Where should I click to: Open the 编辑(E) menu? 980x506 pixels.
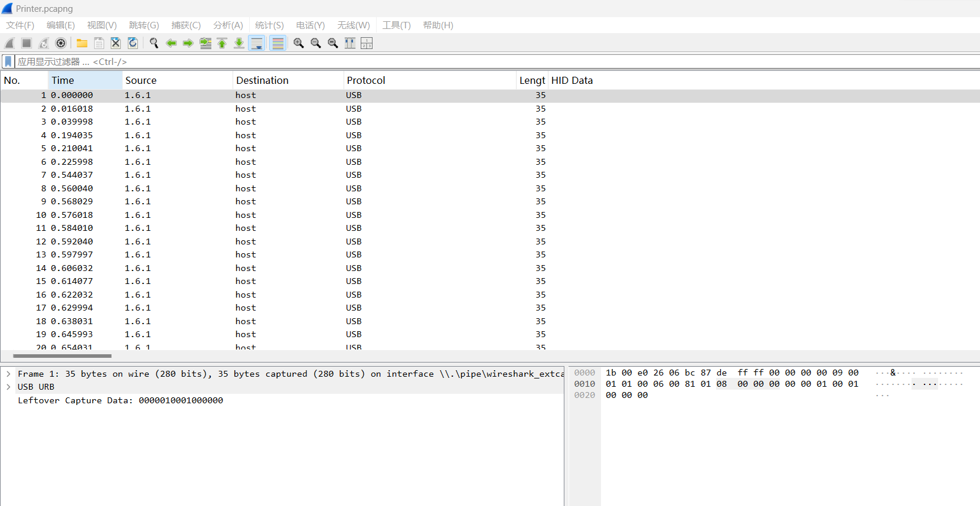61,25
